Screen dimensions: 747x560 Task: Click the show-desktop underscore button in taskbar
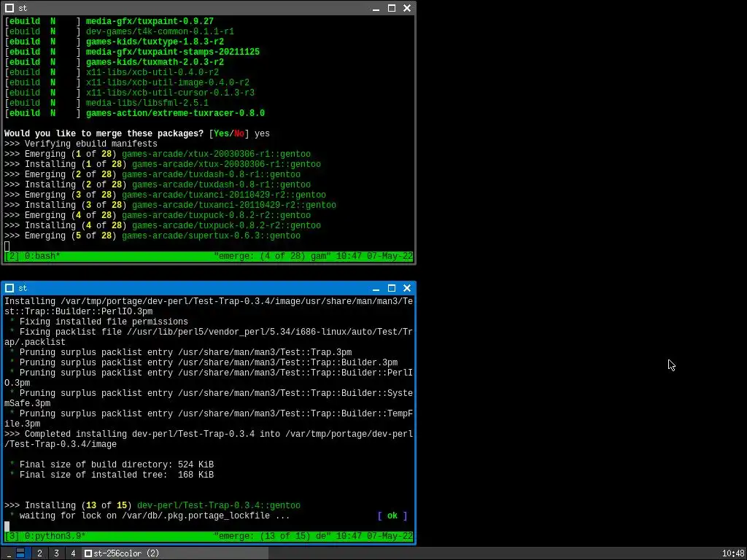7,553
